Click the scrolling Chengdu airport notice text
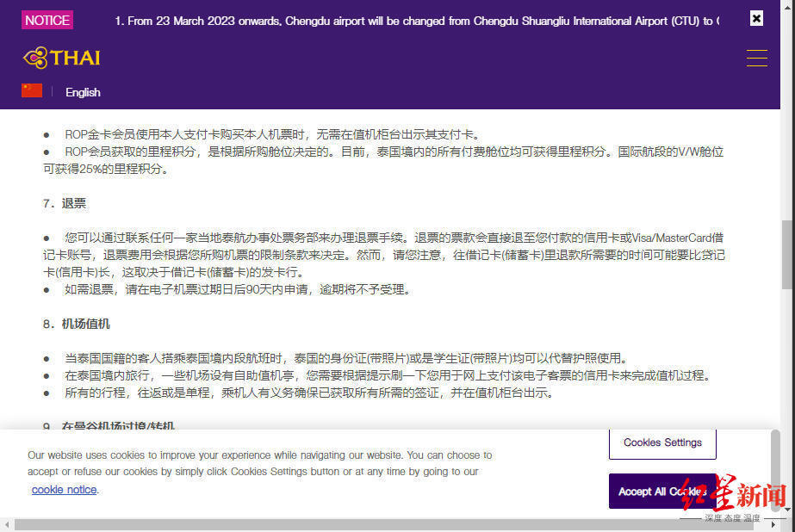 coord(417,22)
